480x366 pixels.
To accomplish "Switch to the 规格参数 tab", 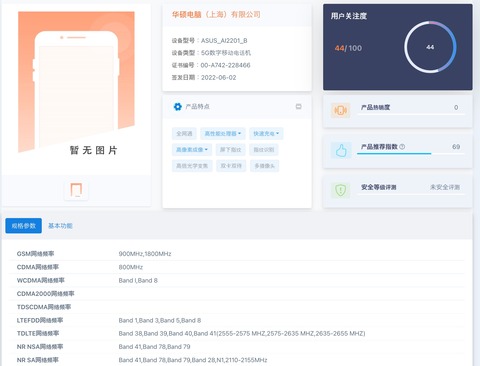I will (x=23, y=226).
